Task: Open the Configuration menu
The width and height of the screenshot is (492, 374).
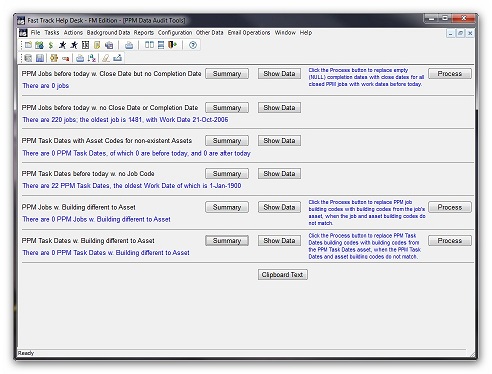Action: 175,33
